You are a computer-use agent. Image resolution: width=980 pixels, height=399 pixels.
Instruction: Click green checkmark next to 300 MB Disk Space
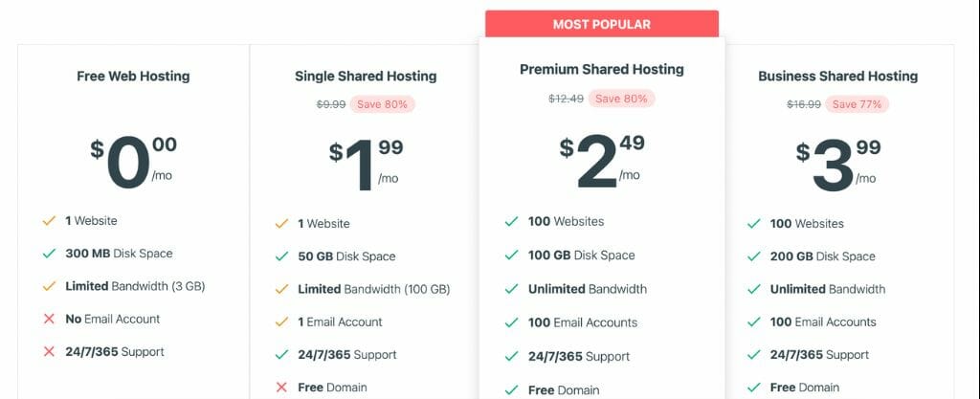tap(48, 254)
